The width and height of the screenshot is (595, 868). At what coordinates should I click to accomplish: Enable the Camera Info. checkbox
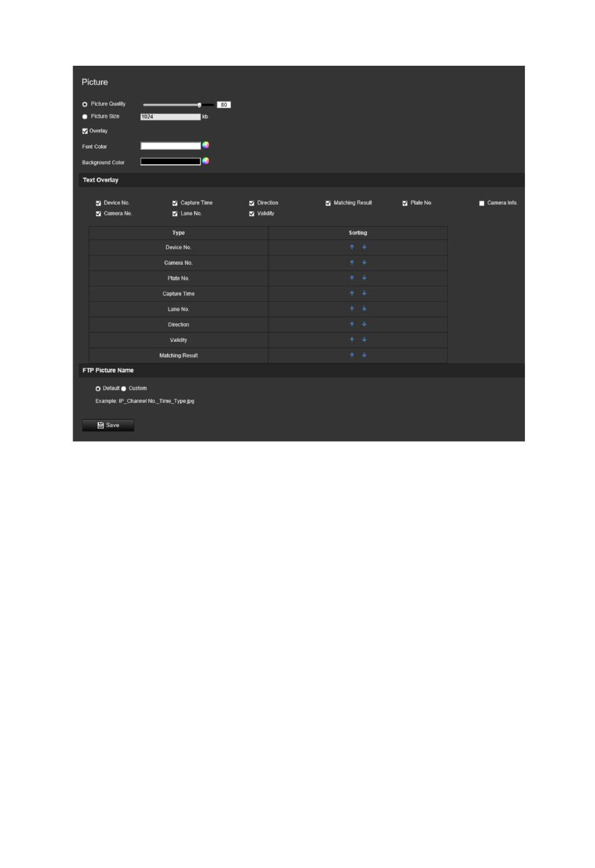(x=482, y=204)
